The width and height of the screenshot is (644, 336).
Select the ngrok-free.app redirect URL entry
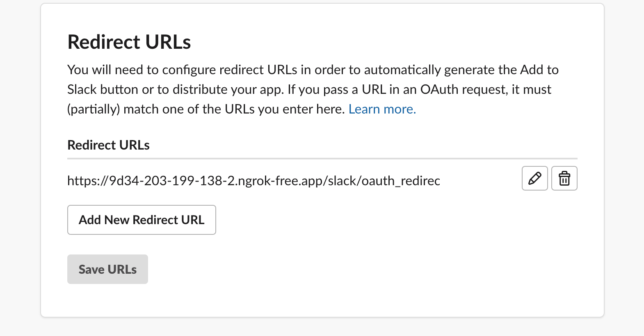[253, 181]
